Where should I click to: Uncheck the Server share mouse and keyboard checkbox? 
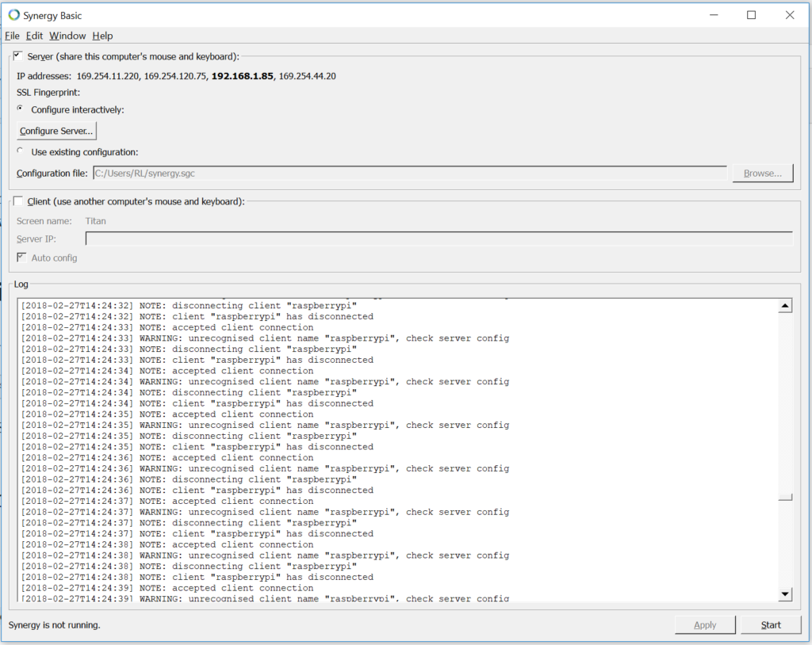pos(18,55)
